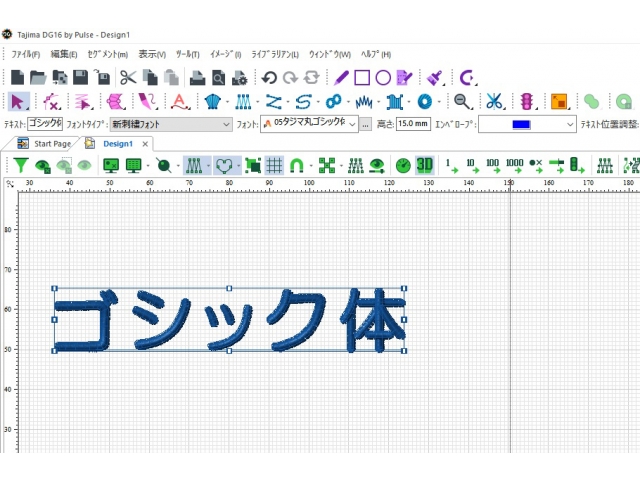
Task: Open a file with folder icon
Action: [x=38, y=78]
